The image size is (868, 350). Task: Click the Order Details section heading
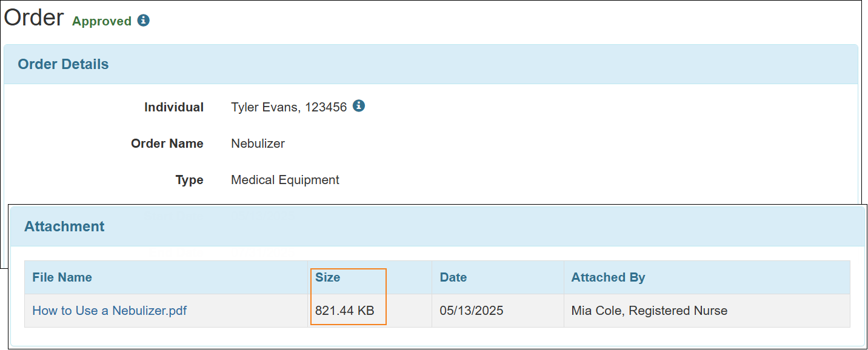(63, 64)
